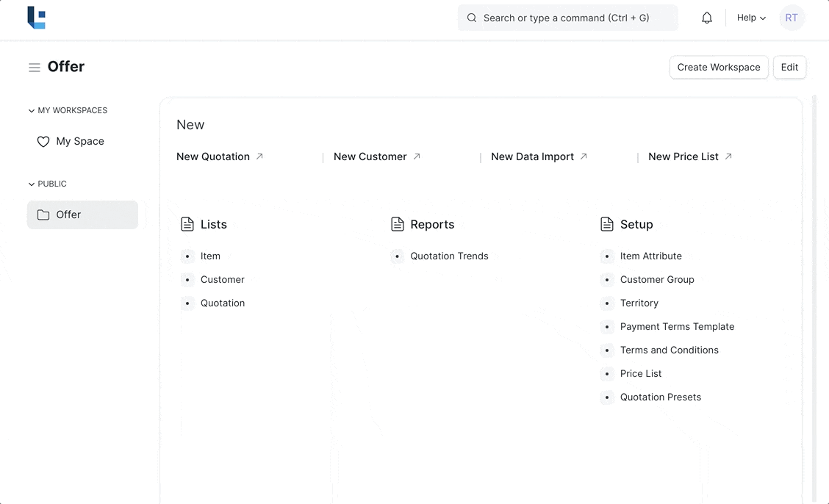Collapse the Public section
Viewport: 829px width, 504px height.
pos(32,184)
